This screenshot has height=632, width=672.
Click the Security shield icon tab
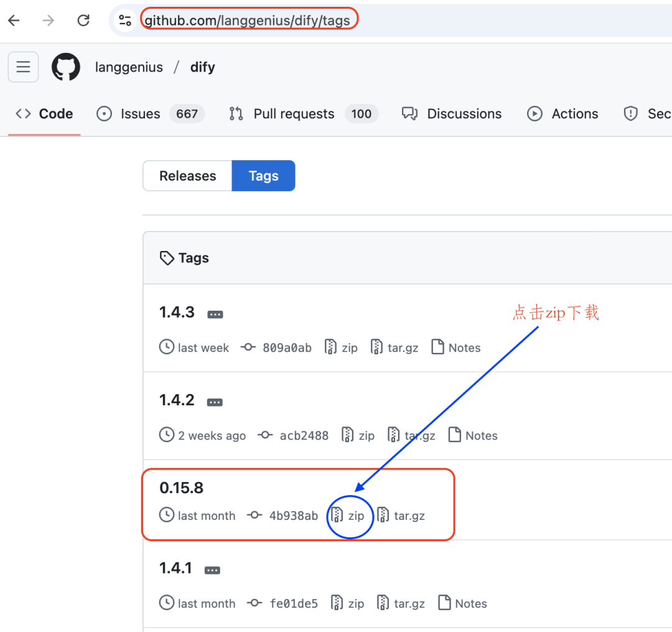630,113
